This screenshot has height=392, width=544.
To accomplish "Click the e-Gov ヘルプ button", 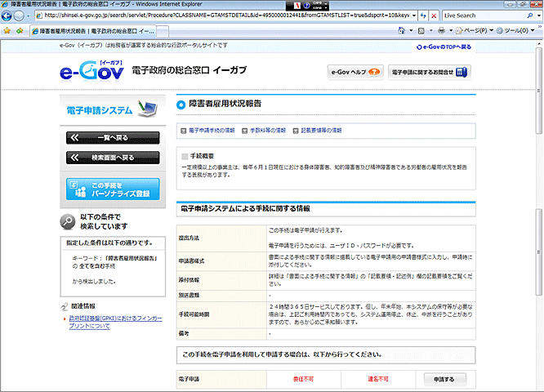I will pos(354,72).
